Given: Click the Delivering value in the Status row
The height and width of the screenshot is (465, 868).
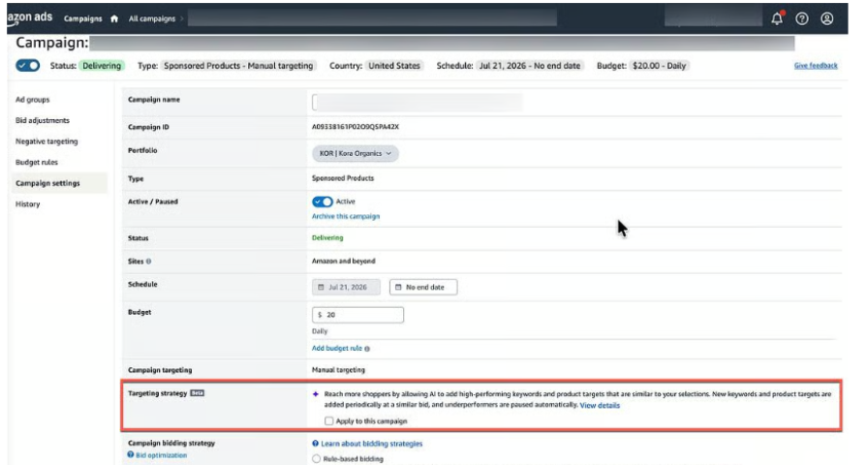Looking at the screenshot, I should pos(327,238).
